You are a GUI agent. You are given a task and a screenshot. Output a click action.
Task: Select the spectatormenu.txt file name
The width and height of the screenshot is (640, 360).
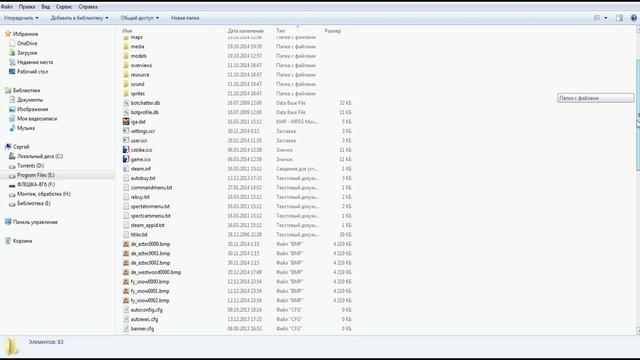click(150, 207)
